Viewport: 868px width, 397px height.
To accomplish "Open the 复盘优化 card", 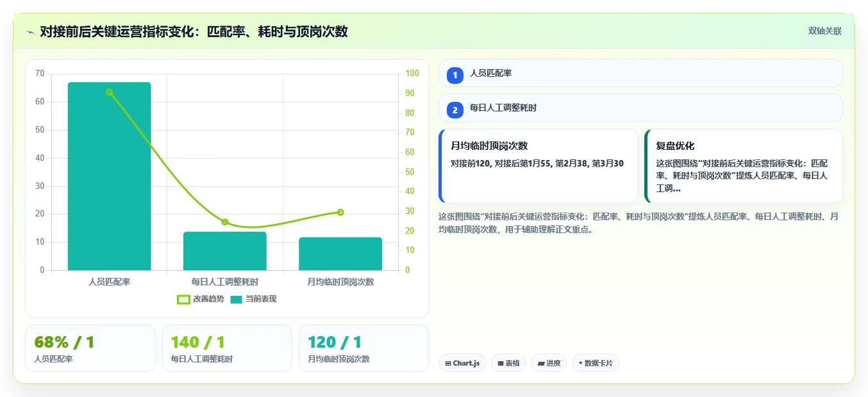I will pyautogui.click(x=743, y=166).
